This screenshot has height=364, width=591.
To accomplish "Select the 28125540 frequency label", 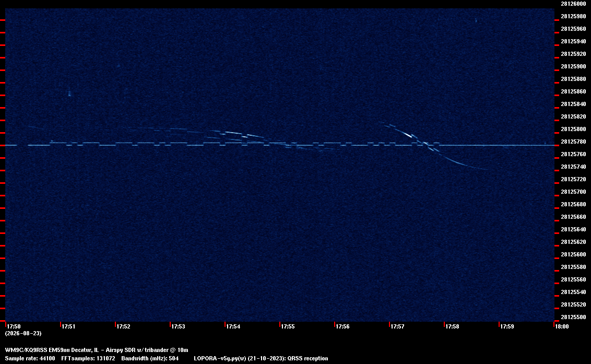I will point(573,292).
